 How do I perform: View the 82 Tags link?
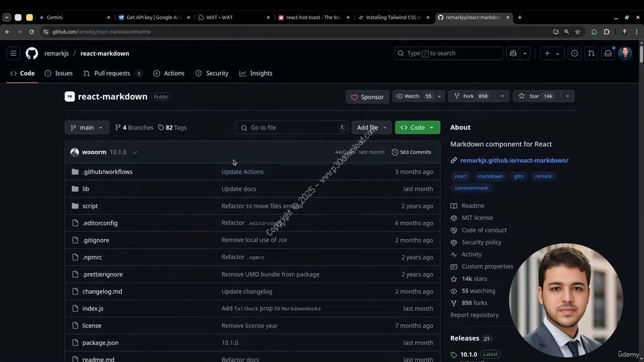coord(172,128)
